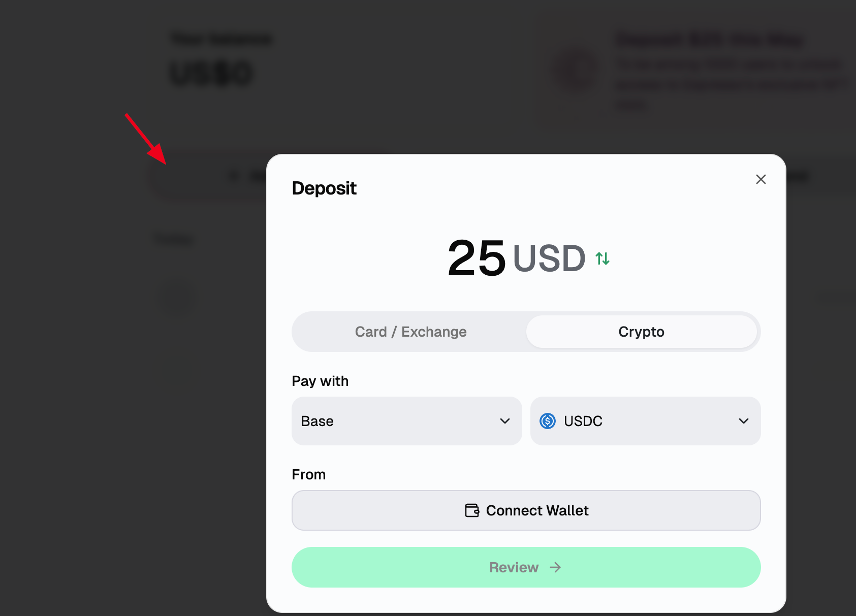The width and height of the screenshot is (856, 616).
Task: Open the Base network dropdown
Action: (x=406, y=421)
